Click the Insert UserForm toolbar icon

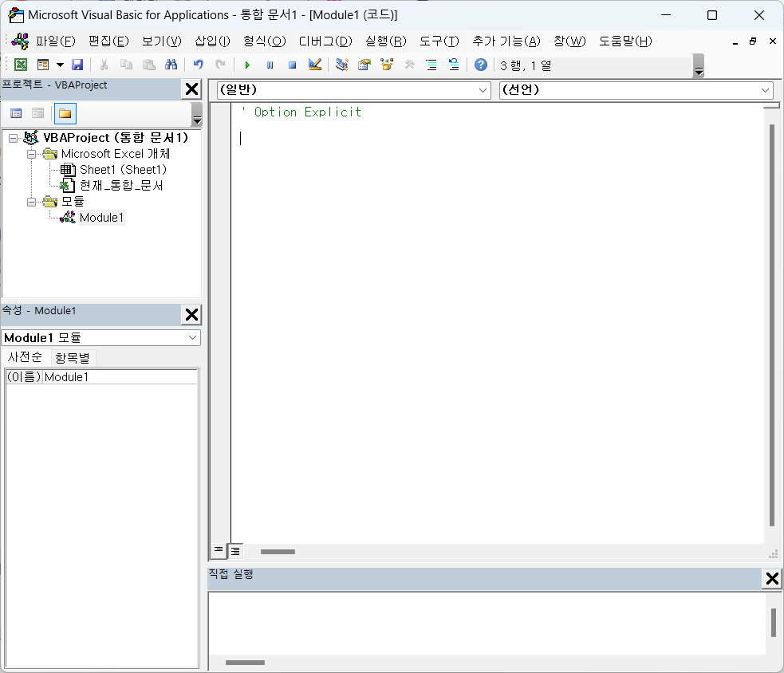(x=43, y=65)
